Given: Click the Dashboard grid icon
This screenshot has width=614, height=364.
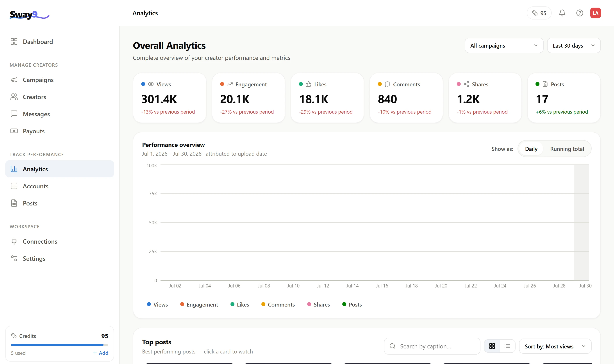Looking at the screenshot, I should 14,41.
